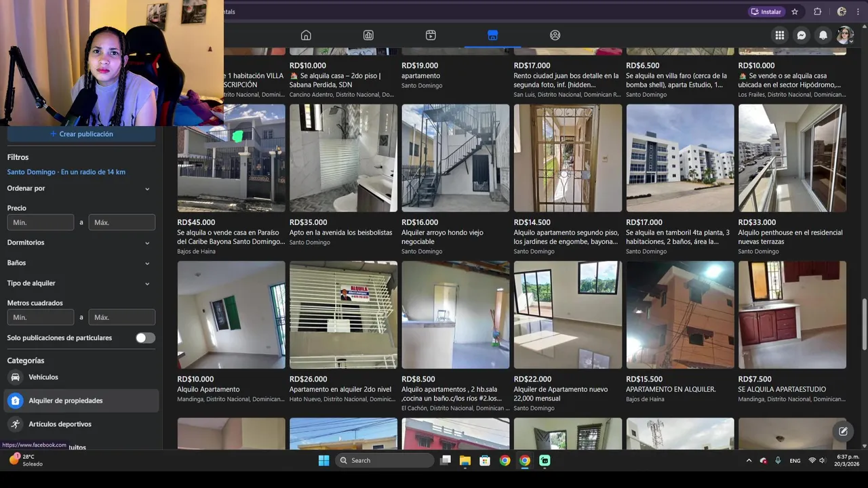
Task: Open RD$17.000 tamboril 4ta planta listing photo
Action: [x=680, y=158]
